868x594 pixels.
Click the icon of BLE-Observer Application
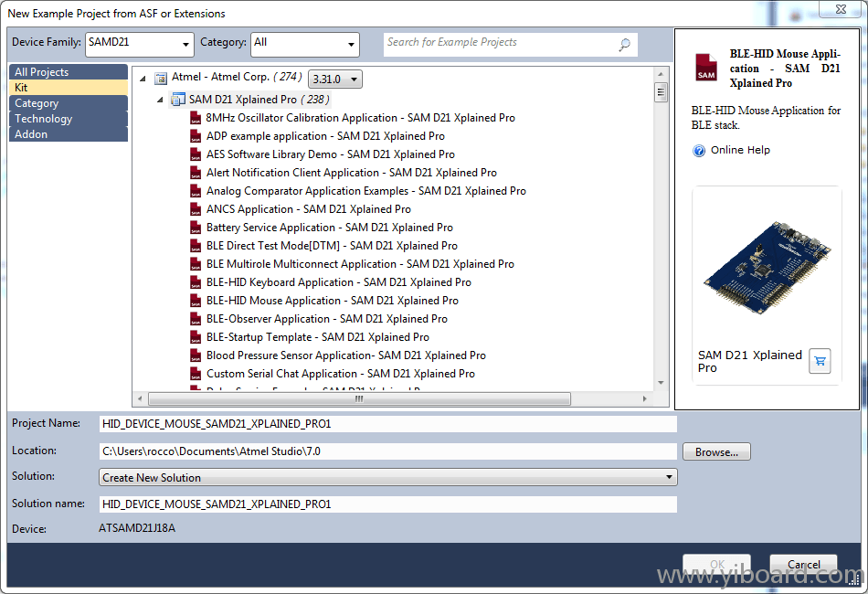(196, 319)
